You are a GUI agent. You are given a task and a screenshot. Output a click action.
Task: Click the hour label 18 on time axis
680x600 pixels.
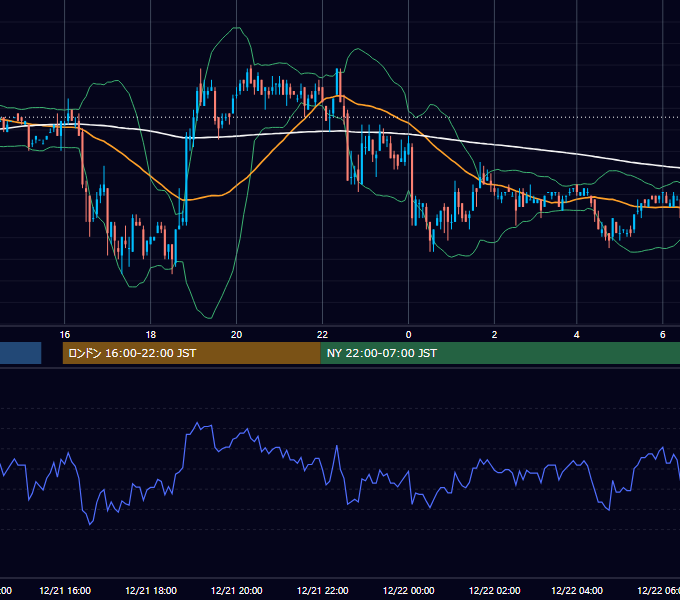pyautogui.click(x=150, y=335)
